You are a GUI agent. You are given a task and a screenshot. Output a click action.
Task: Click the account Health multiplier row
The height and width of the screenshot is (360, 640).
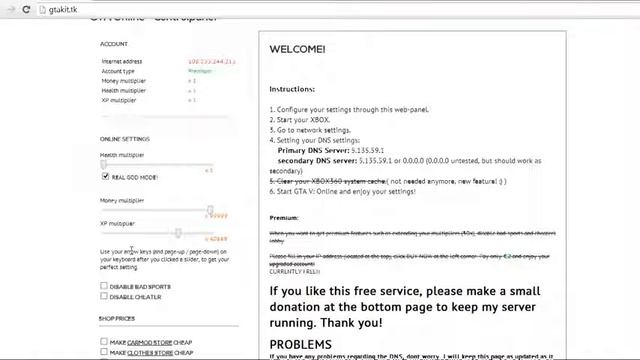click(149, 91)
